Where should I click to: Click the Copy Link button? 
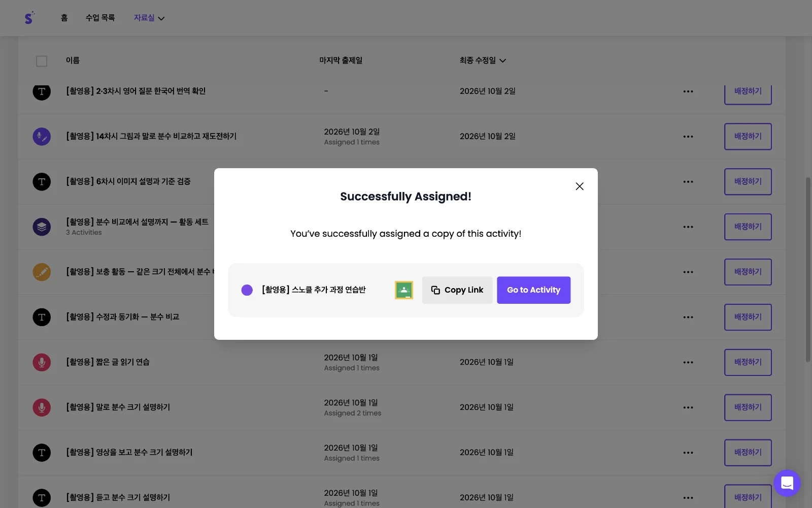[457, 290]
